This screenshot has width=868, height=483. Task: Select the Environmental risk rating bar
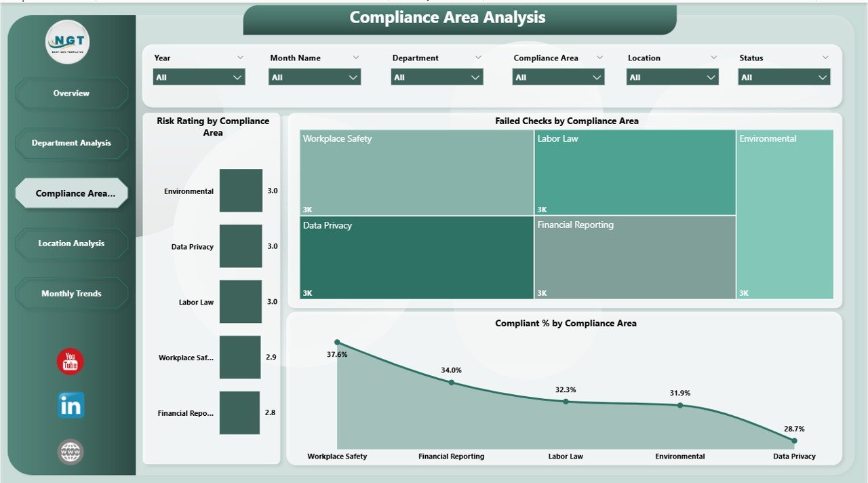(x=241, y=191)
